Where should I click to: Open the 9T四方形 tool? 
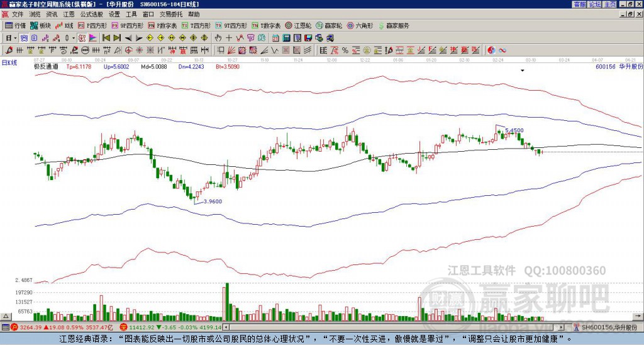point(231,25)
